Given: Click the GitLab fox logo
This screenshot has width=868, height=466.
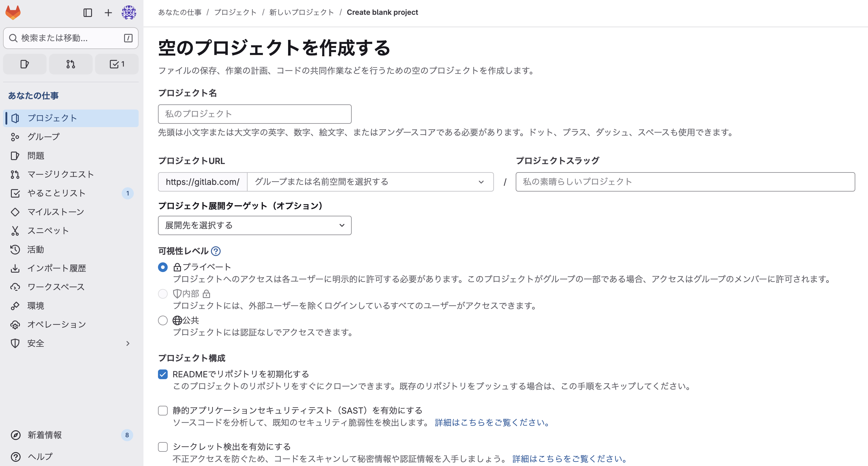Looking at the screenshot, I should 13,13.
